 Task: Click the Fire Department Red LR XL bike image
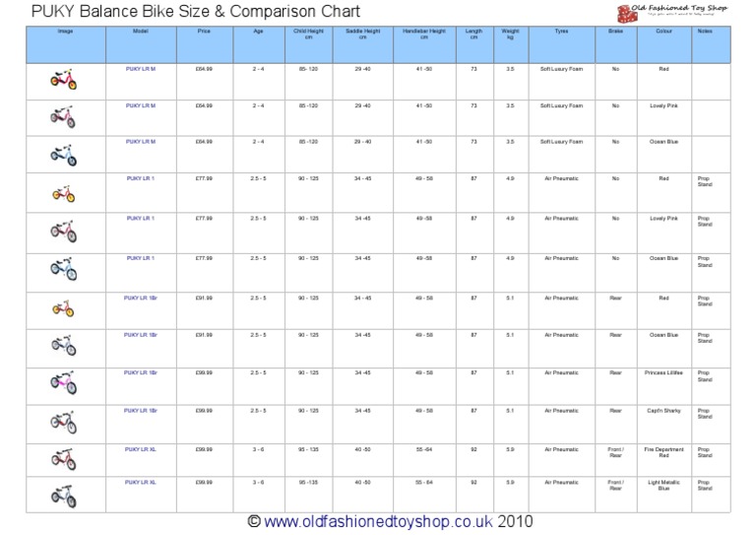coord(64,460)
